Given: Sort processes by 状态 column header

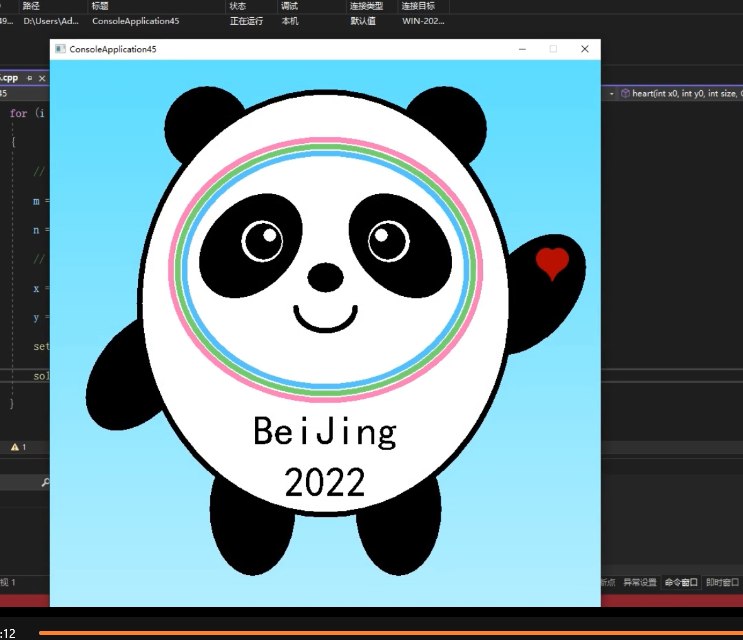Looking at the screenshot, I should coord(237,6).
